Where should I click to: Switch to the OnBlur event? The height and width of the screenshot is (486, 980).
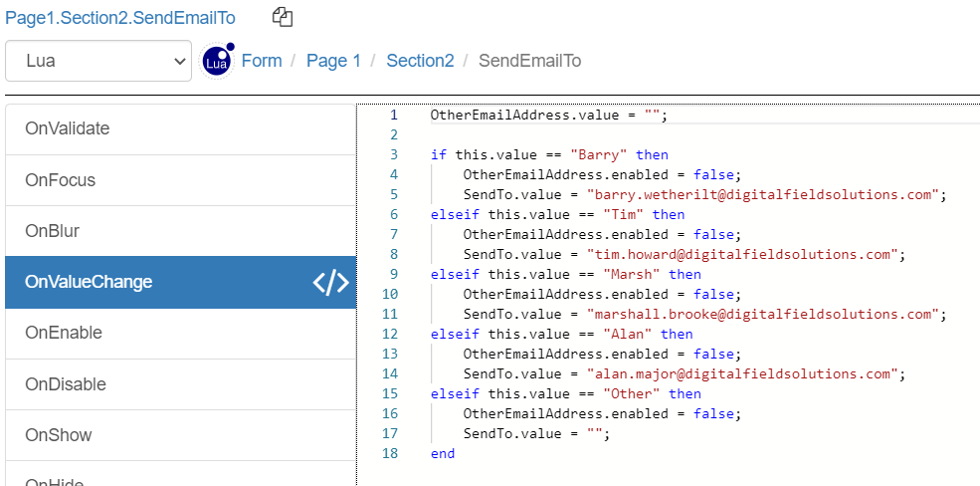[52, 231]
